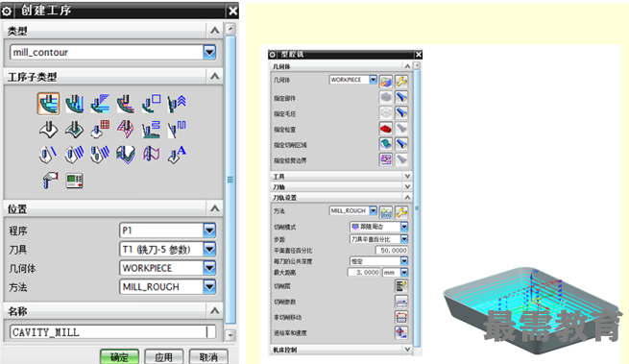
Task: Open the 进给率和速度 feeds and speeds icon
Action: click(401, 332)
